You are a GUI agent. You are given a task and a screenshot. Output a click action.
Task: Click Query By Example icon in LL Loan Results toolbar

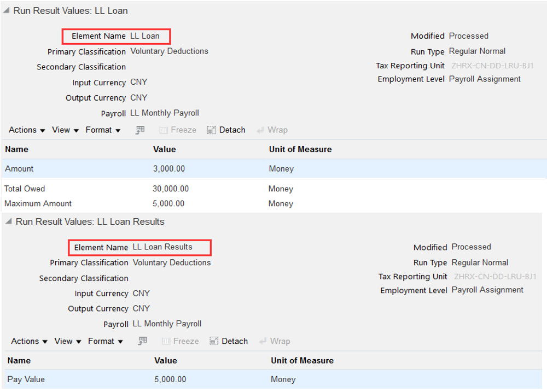(x=142, y=341)
